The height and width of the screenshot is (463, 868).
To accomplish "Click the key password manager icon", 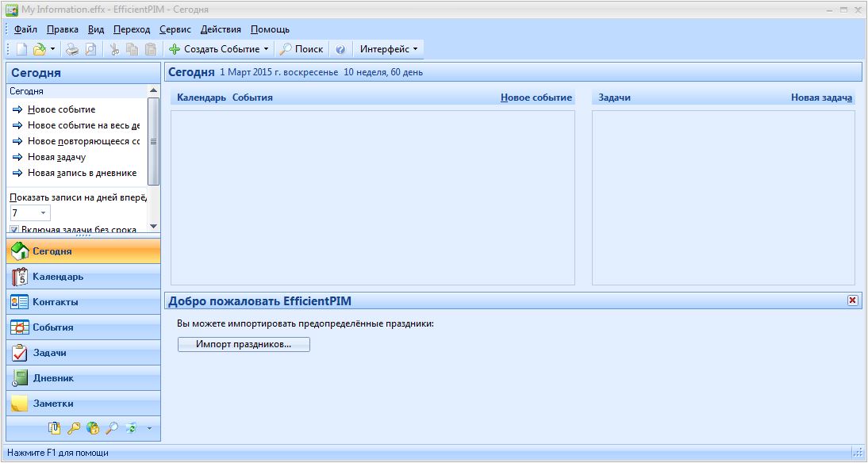I will [x=73, y=428].
